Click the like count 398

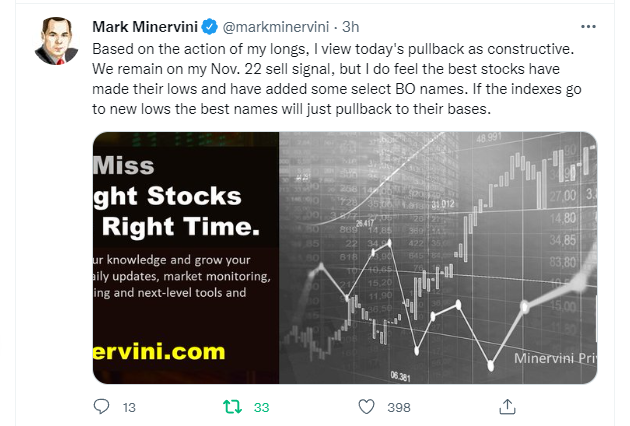coord(399,407)
